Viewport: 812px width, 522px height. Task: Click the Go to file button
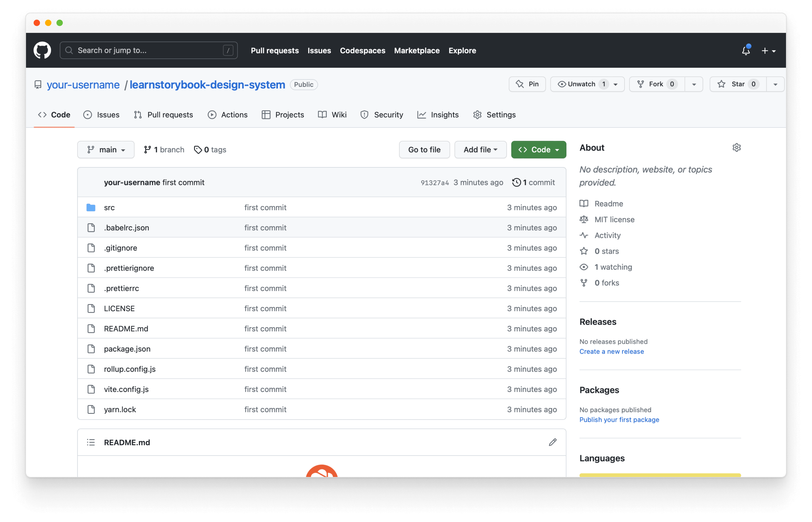tap(424, 149)
